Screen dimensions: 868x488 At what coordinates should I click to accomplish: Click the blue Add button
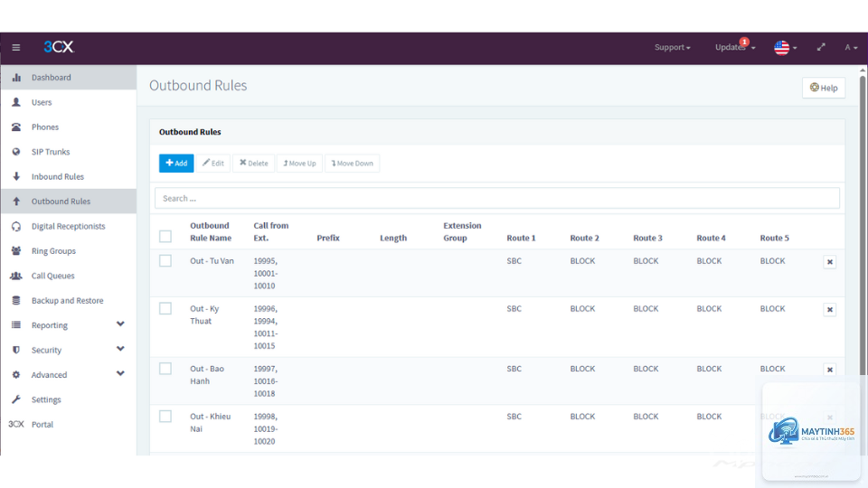tap(176, 164)
